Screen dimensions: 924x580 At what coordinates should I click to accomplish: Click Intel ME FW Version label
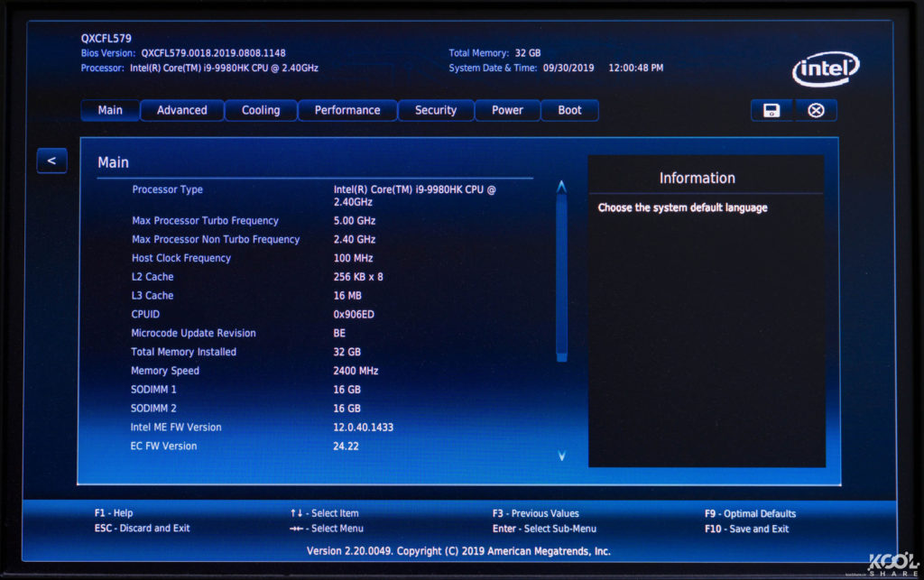tap(176, 428)
